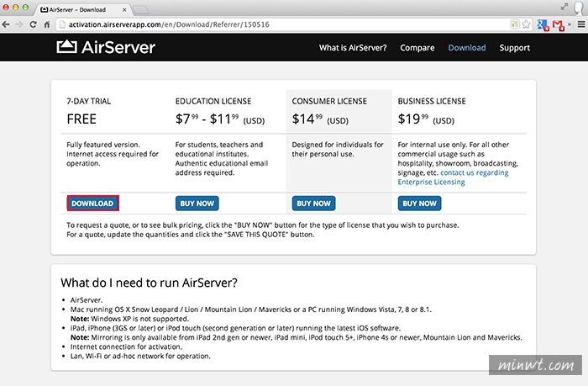Click the browser forward arrow
The image size is (588, 386).
[19, 24]
